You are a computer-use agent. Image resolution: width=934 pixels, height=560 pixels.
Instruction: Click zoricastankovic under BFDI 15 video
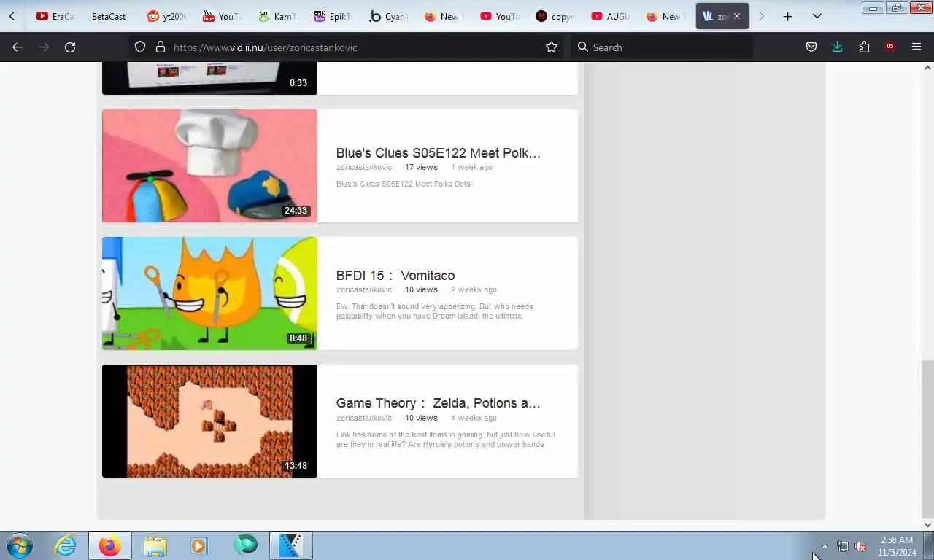coord(364,289)
